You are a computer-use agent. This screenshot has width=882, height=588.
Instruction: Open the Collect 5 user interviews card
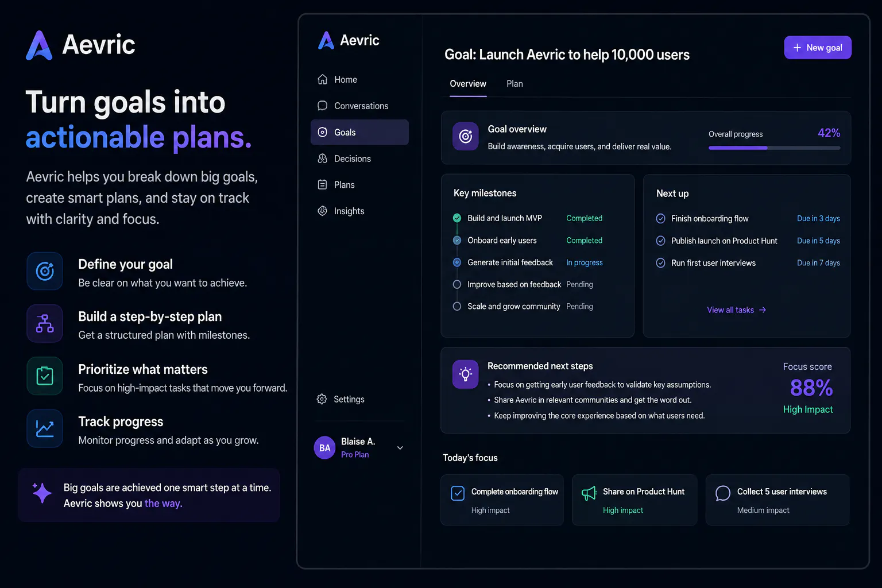777,500
